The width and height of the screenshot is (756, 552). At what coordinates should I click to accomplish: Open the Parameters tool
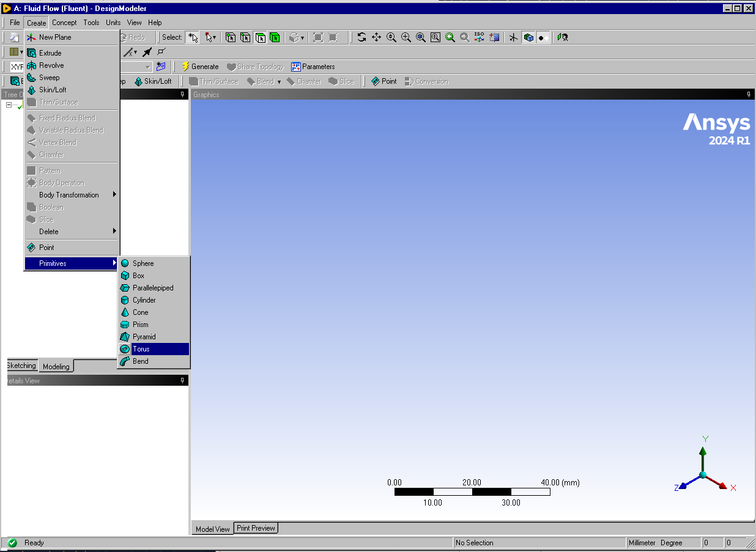[x=313, y=67]
